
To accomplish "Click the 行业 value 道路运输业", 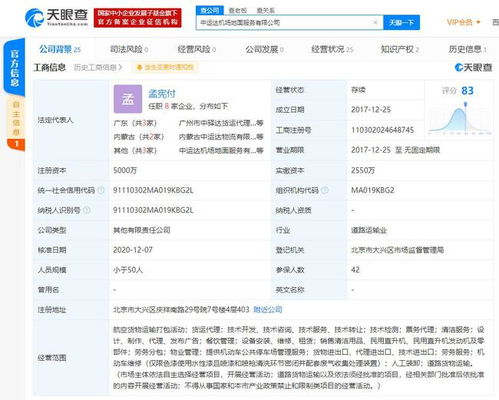I will pyautogui.click(x=369, y=230).
